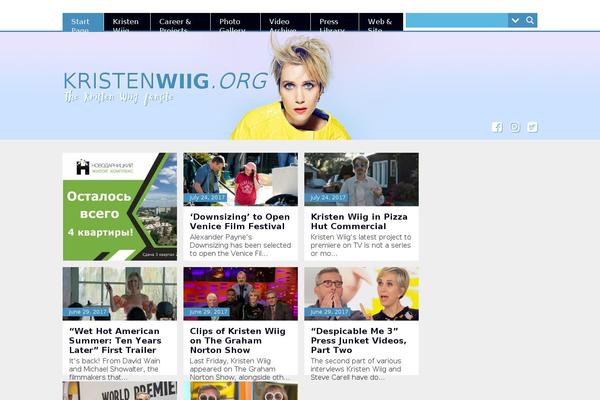Open the Russian apartment advertisement banner
The image size is (600, 400).
click(x=120, y=207)
